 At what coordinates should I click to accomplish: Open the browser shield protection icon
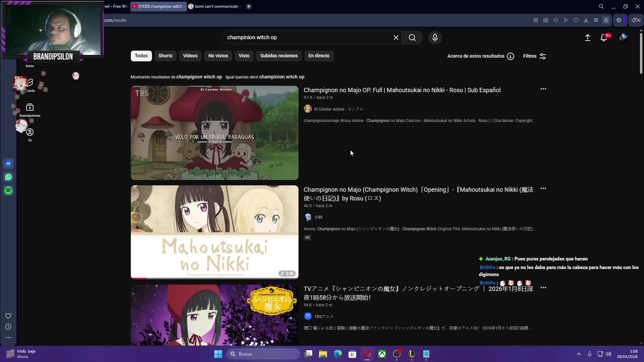click(x=556, y=20)
